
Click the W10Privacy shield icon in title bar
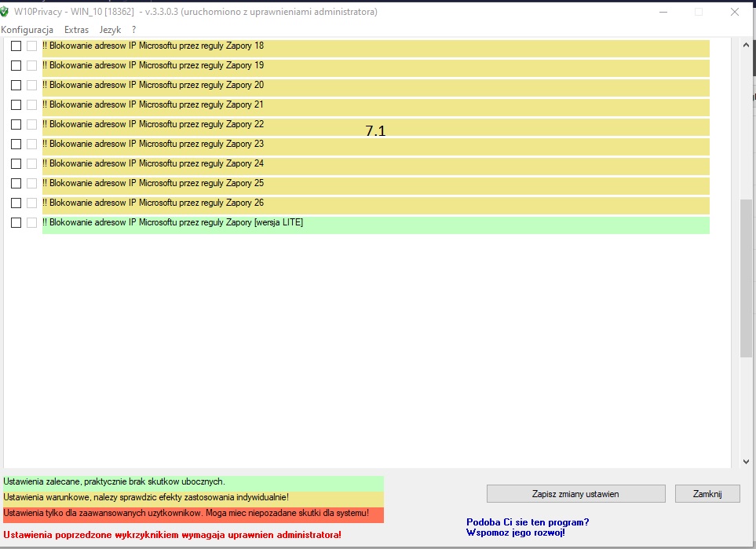coord(5,12)
